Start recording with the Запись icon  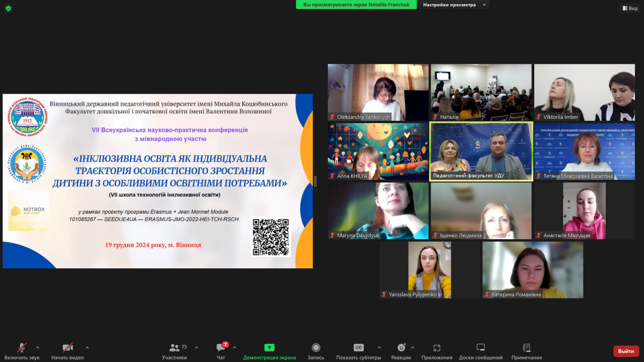click(315, 350)
